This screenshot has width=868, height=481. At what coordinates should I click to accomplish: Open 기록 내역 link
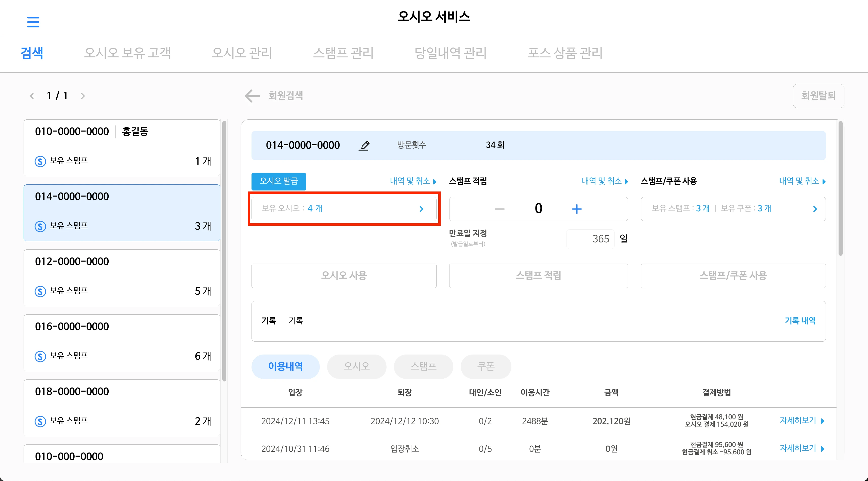800,320
